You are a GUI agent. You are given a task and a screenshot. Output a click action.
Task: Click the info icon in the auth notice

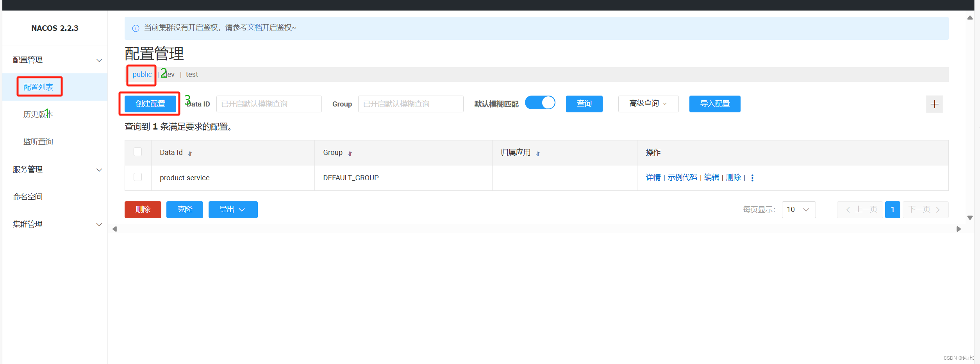[136, 28]
